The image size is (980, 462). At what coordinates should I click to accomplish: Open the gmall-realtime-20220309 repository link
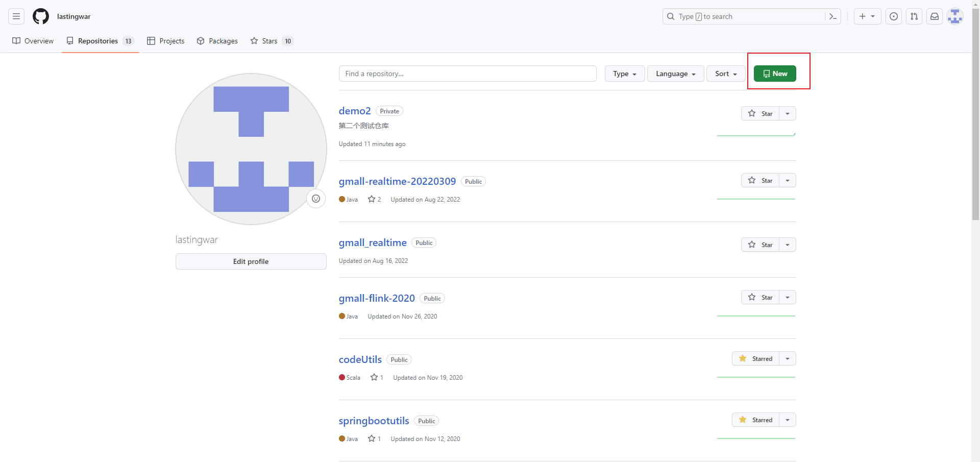tap(397, 181)
